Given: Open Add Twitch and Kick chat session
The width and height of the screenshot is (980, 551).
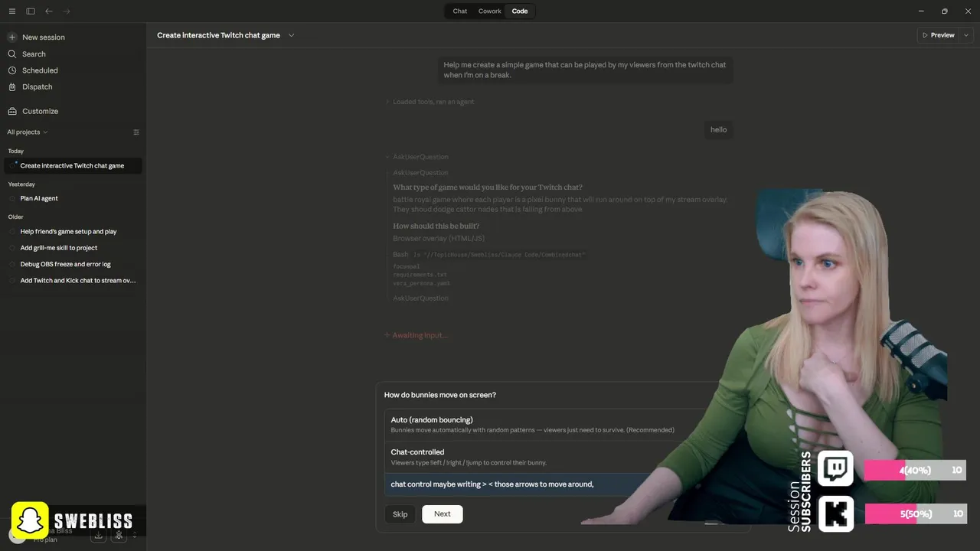Looking at the screenshot, I should pos(73,281).
